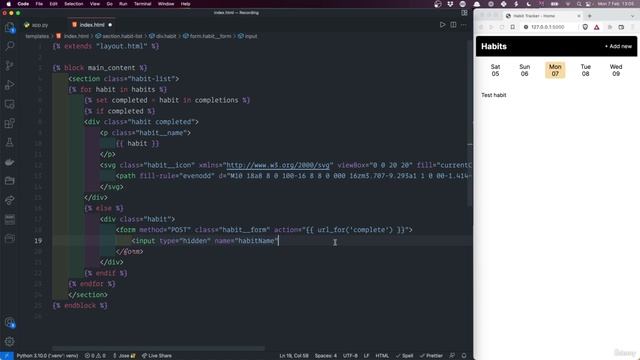Open the Help menu

click(x=185, y=4)
